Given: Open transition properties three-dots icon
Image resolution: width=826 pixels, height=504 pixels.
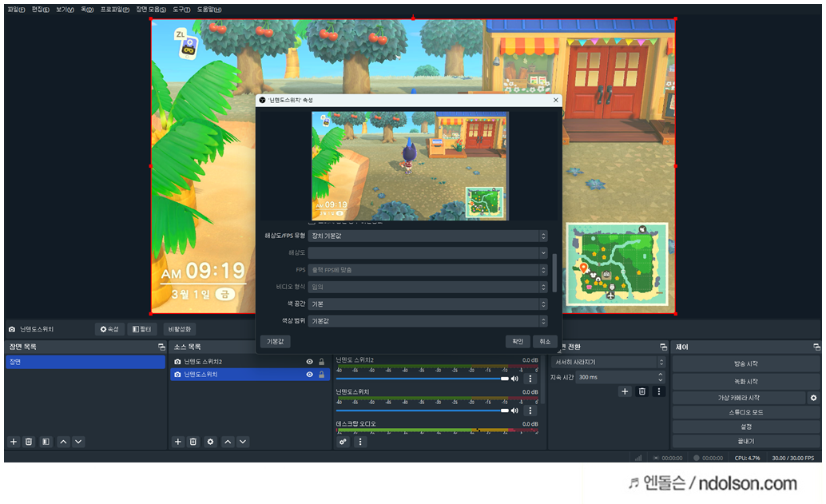Looking at the screenshot, I should [x=658, y=391].
